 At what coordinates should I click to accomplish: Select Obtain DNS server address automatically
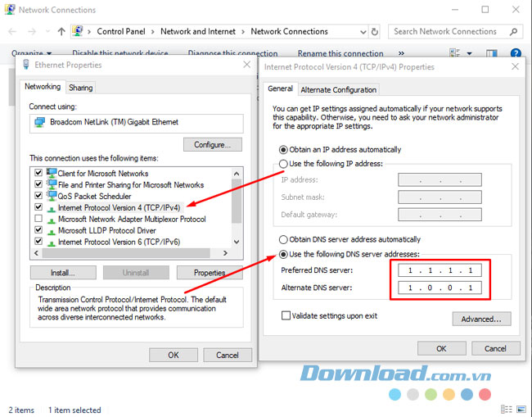(x=283, y=240)
